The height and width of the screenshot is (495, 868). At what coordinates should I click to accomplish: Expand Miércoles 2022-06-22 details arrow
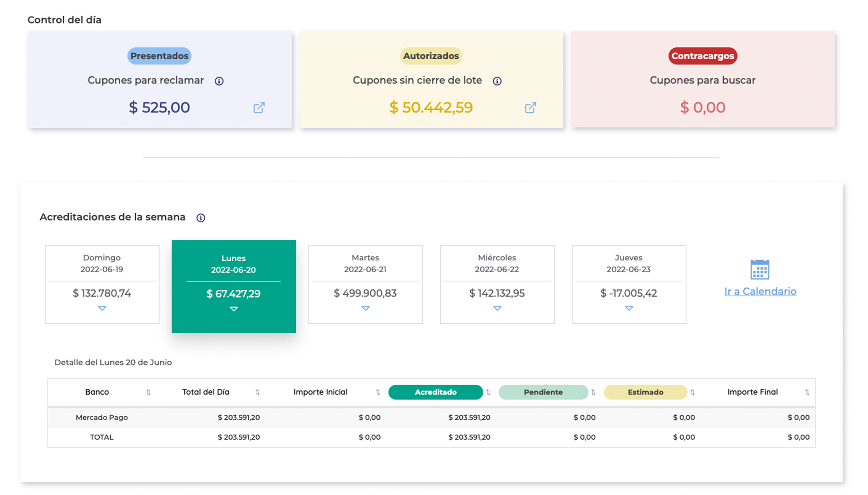(x=497, y=308)
